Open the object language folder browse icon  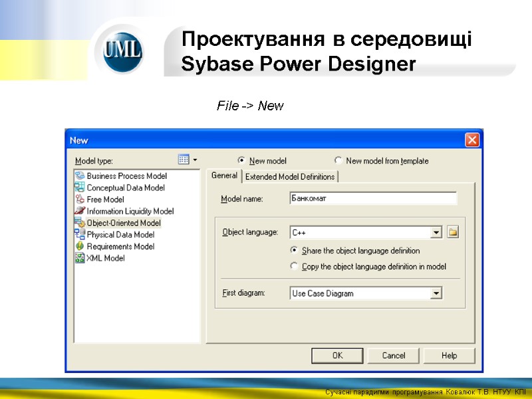(x=454, y=231)
